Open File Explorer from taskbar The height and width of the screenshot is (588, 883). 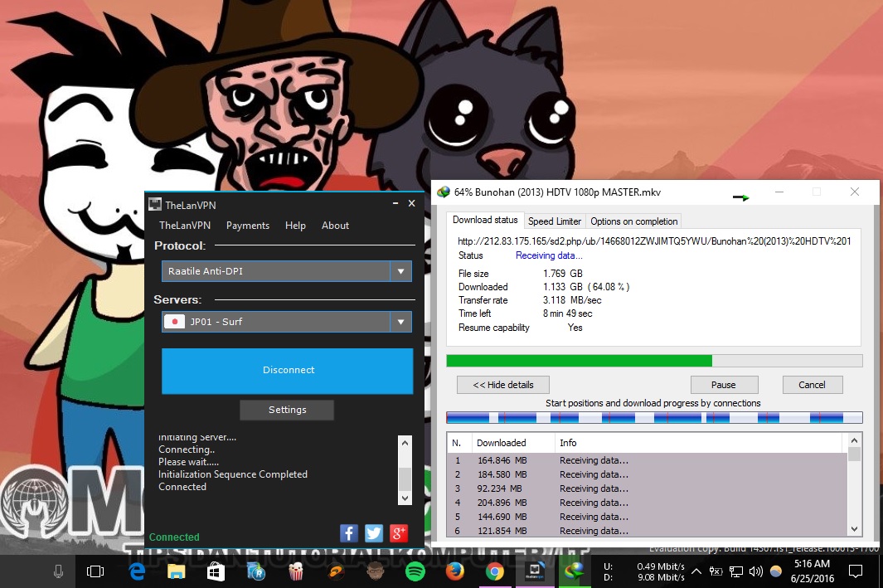[x=177, y=571]
